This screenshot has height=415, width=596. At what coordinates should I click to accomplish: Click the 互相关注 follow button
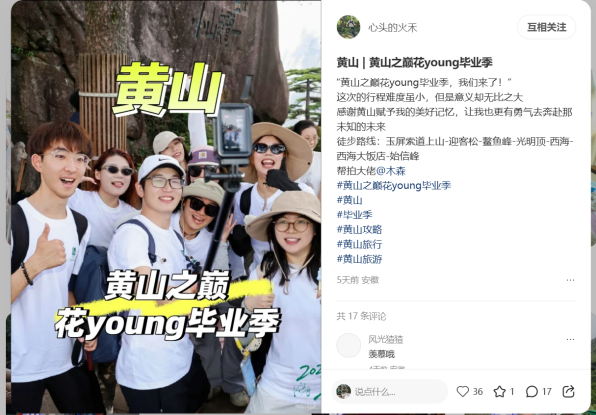click(547, 27)
